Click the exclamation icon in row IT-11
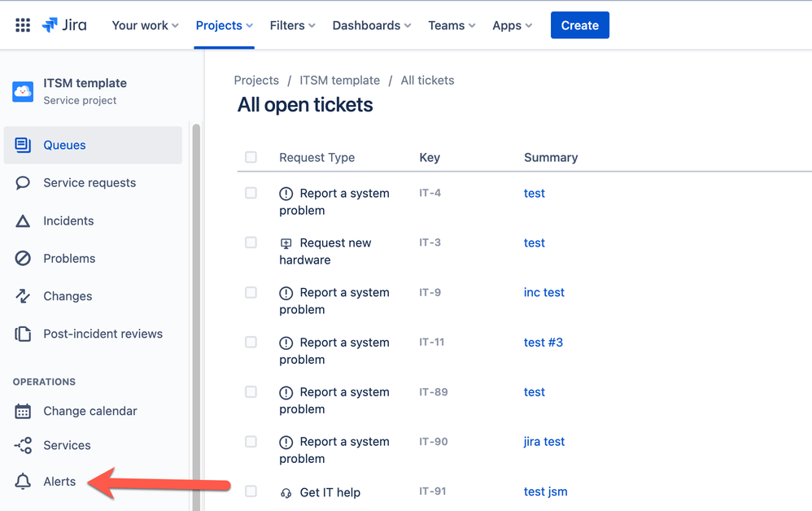The width and height of the screenshot is (812, 511). [x=286, y=343]
